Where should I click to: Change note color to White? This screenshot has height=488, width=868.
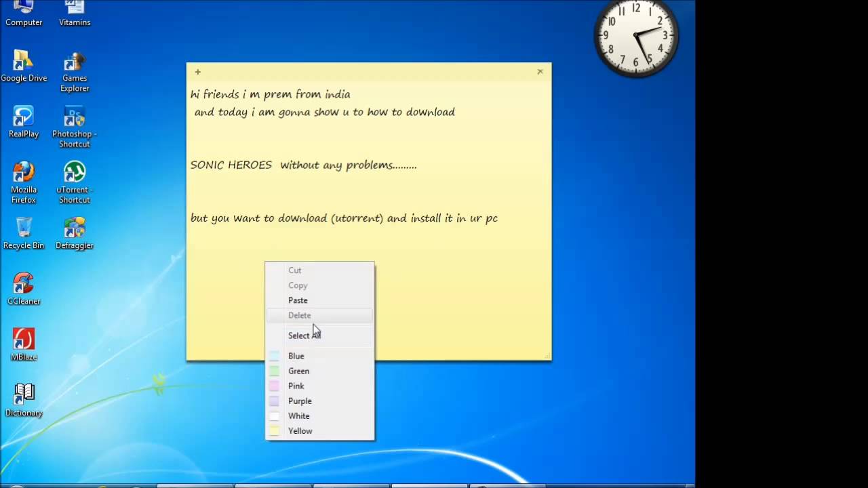[x=319, y=415]
